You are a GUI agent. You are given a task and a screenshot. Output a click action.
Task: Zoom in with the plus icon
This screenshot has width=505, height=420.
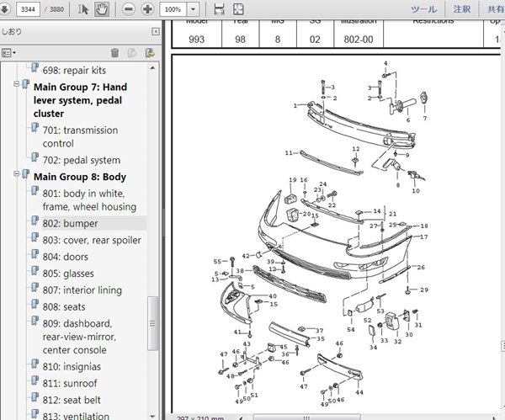tap(147, 9)
